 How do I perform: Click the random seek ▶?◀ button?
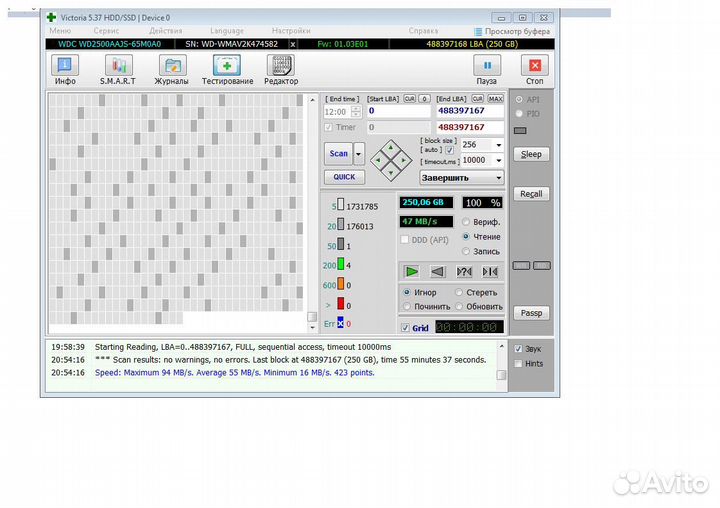click(464, 271)
